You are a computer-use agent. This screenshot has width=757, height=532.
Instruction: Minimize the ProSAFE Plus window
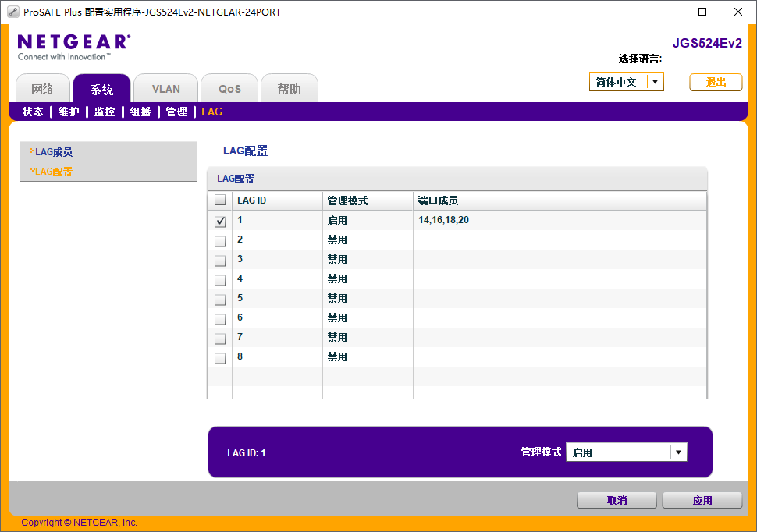tap(667, 12)
